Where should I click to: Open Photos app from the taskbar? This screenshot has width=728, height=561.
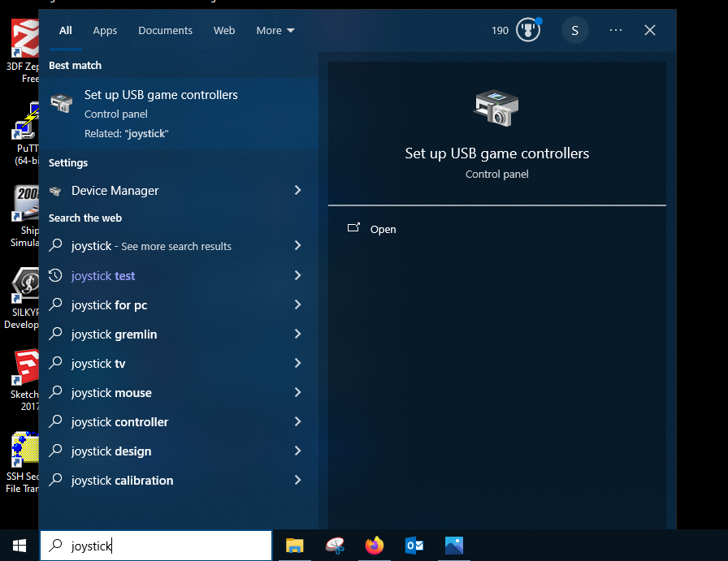454,546
